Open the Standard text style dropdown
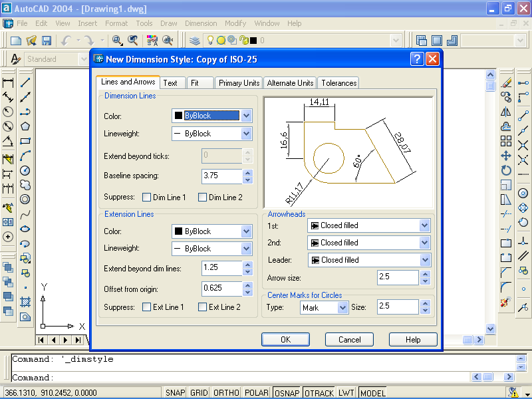The height and width of the screenshot is (399, 532). (x=84, y=59)
